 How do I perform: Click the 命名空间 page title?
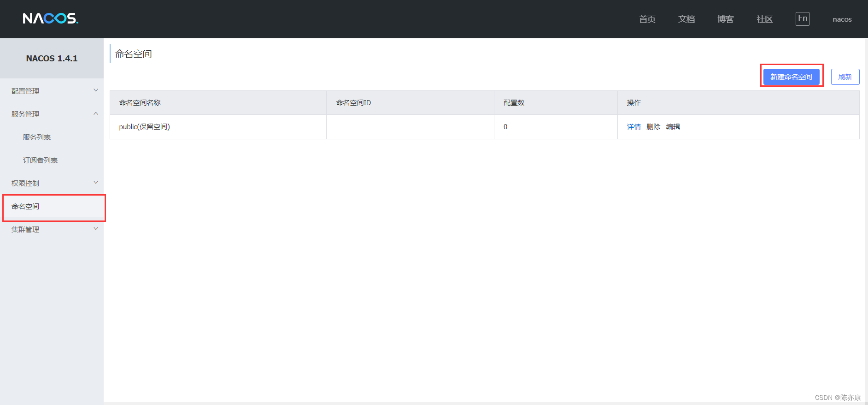(x=133, y=54)
